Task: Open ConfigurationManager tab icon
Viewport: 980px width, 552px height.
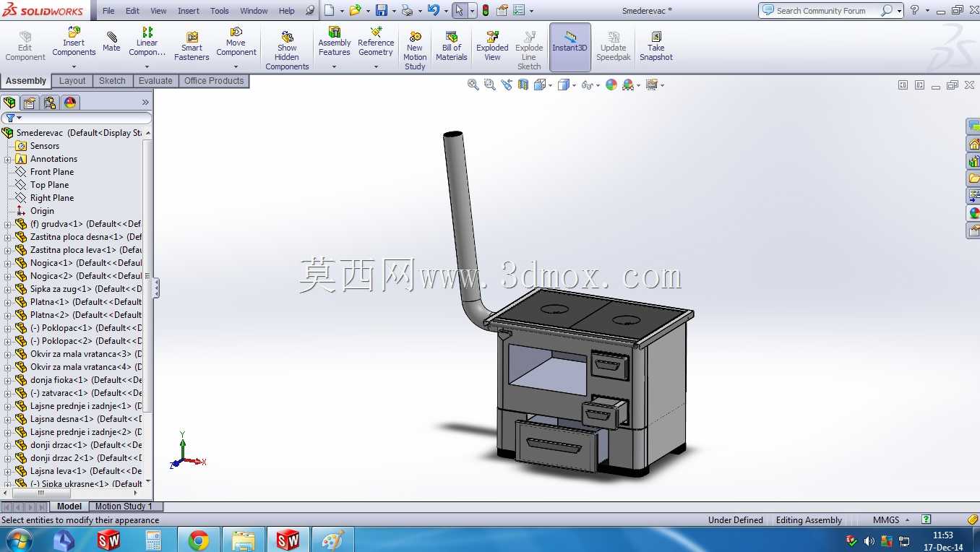Action: (49, 103)
